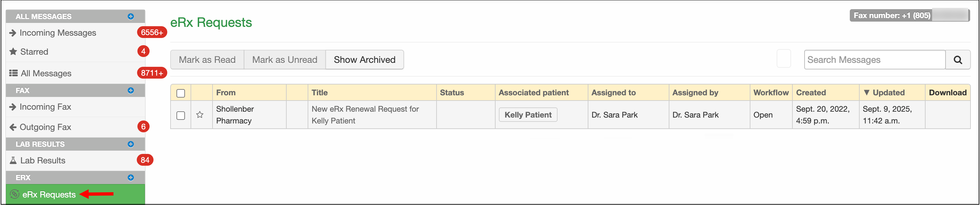The width and height of the screenshot is (980, 205).
Task: Sort table by Created column
Action: point(811,93)
